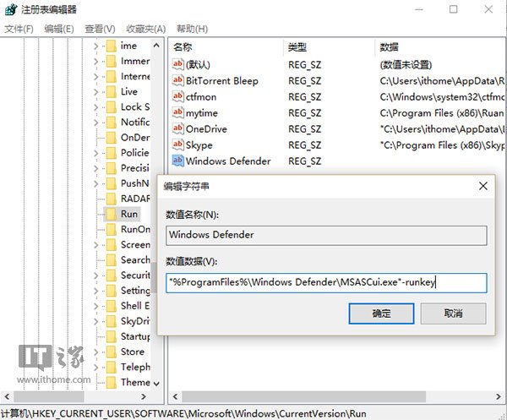Expand the ime tree node
The width and height of the screenshot is (507, 420).
95,46
